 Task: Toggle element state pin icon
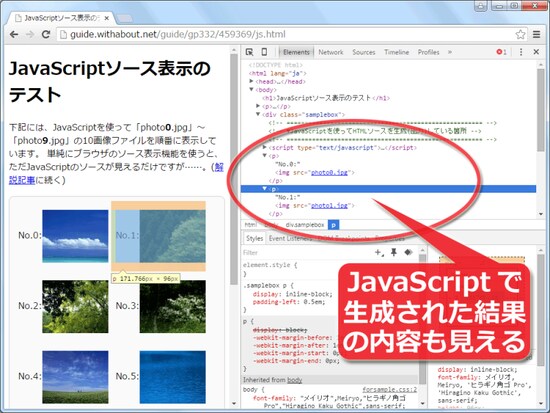click(x=394, y=252)
